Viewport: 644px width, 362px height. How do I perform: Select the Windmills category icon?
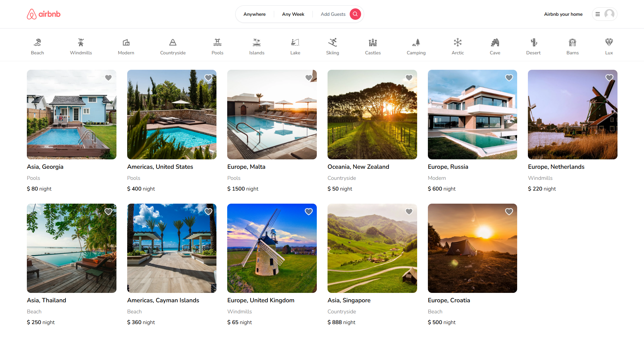click(81, 43)
